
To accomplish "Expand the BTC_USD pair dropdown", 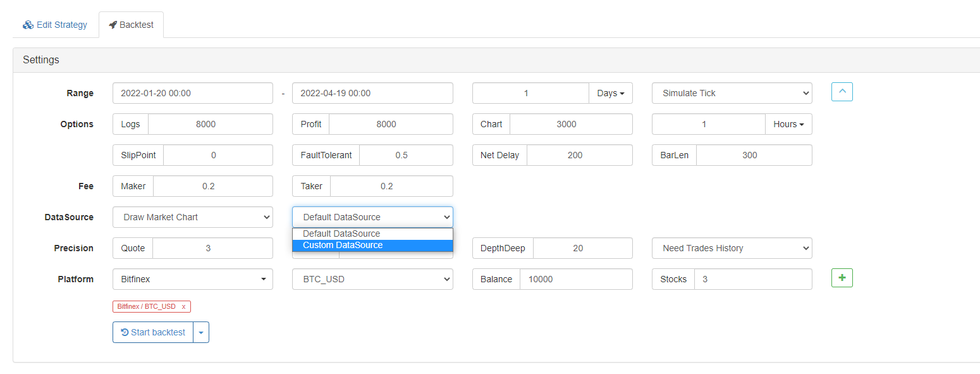I will pyautogui.click(x=372, y=279).
